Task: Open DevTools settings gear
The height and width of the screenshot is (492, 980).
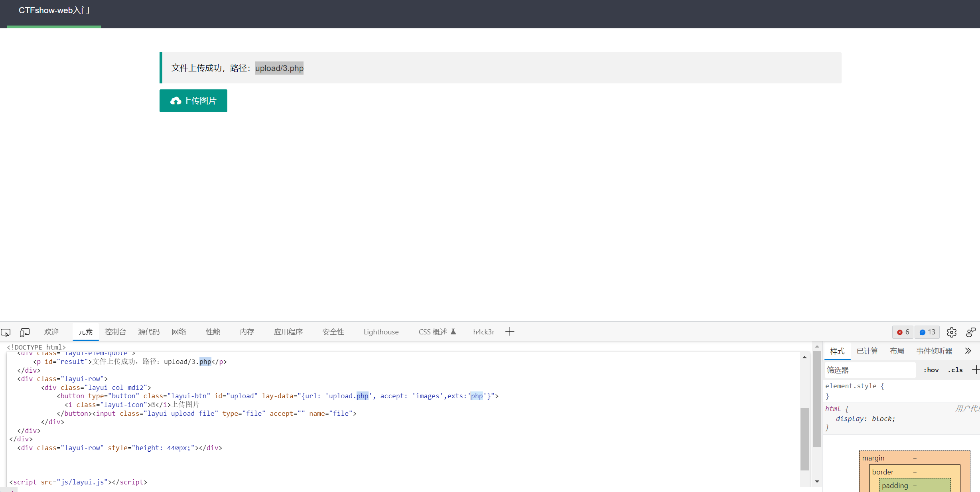Action: pyautogui.click(x=952, y=332)
